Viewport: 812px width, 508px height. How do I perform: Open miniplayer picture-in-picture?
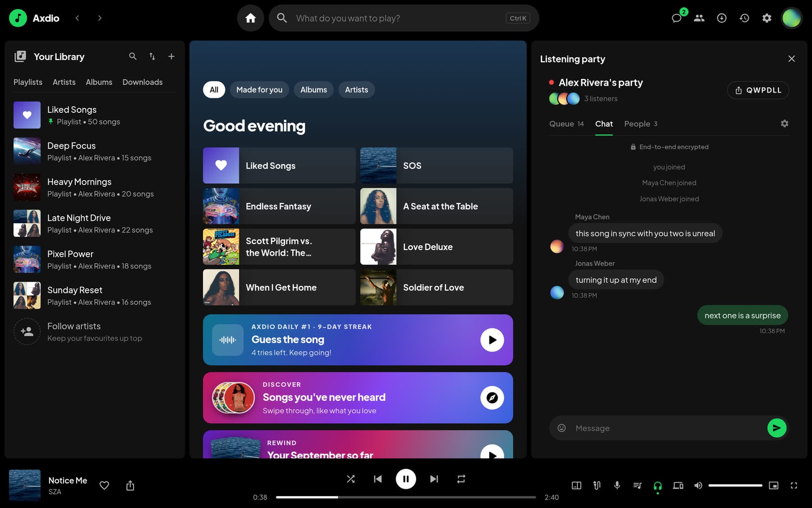774,485
